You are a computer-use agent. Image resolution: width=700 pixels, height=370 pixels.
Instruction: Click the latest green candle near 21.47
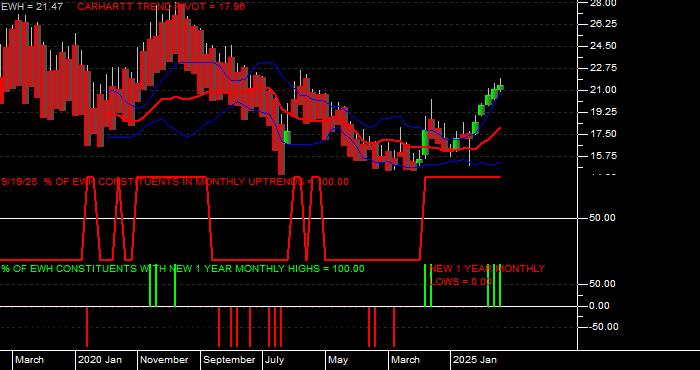pos(500,87)
